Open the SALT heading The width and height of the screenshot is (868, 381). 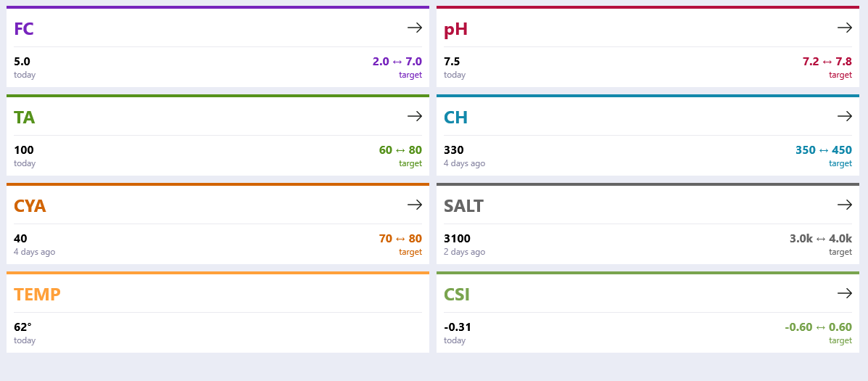(x=463, y=205)
